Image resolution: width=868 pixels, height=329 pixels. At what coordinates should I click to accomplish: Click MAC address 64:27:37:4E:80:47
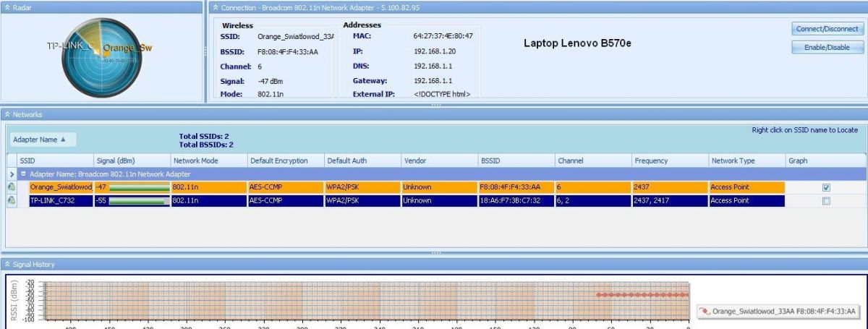443,35
